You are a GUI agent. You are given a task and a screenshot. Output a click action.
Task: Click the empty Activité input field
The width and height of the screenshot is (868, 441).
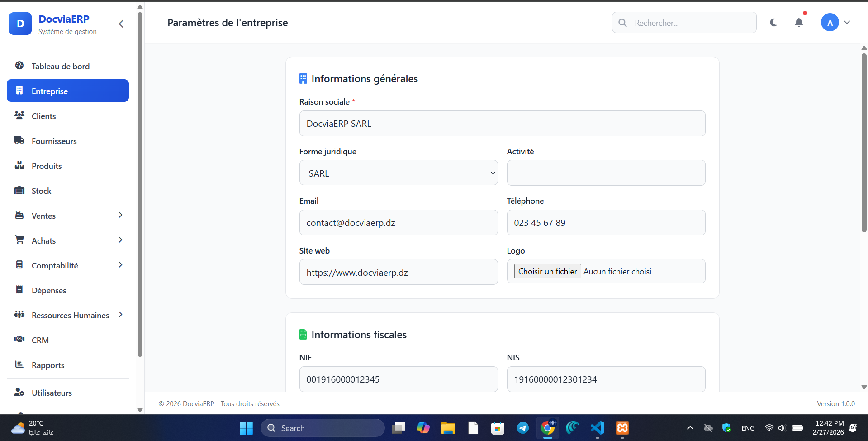(x=606, y=173)
